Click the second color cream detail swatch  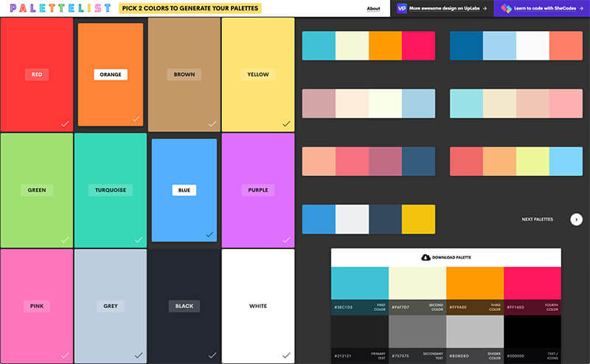[x=417, y=283]
